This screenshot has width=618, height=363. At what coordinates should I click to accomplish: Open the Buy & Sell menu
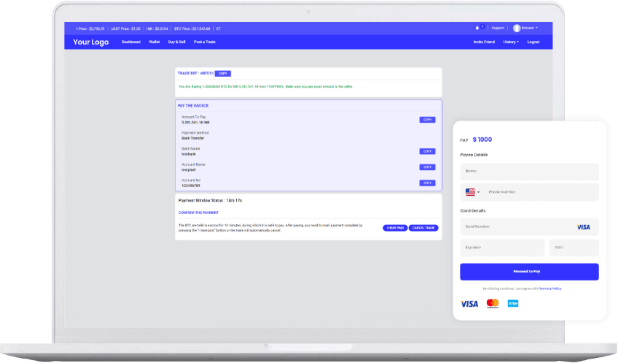177,42
